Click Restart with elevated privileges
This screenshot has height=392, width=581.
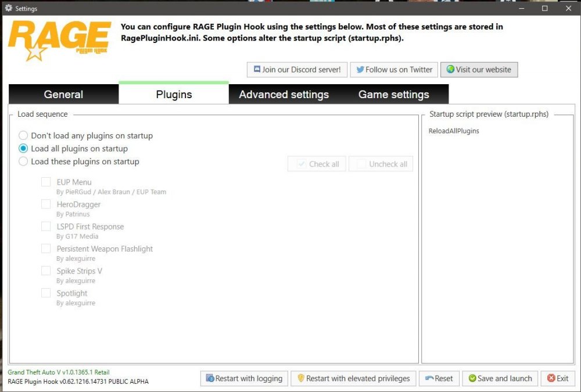click(x=353, y=379)
